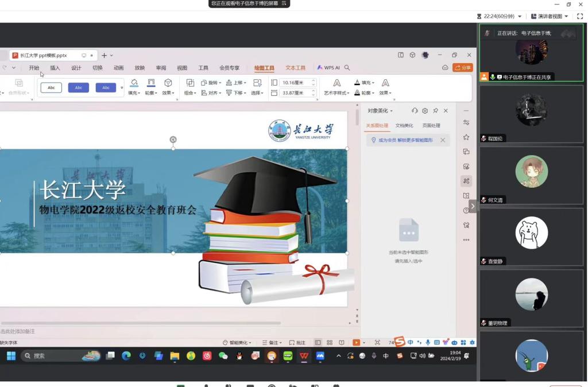
Task: Click the star icon in right sidebar
Action: coord(466,137)
